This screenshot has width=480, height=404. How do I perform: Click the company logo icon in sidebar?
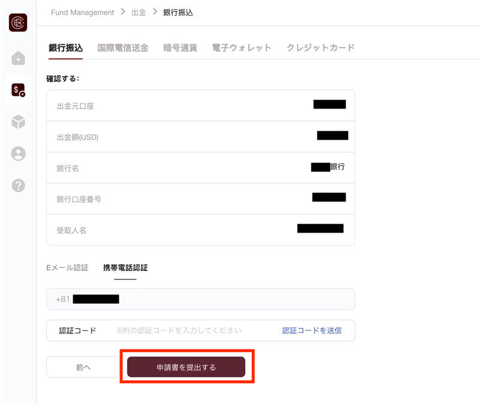[x=18, y=23]
